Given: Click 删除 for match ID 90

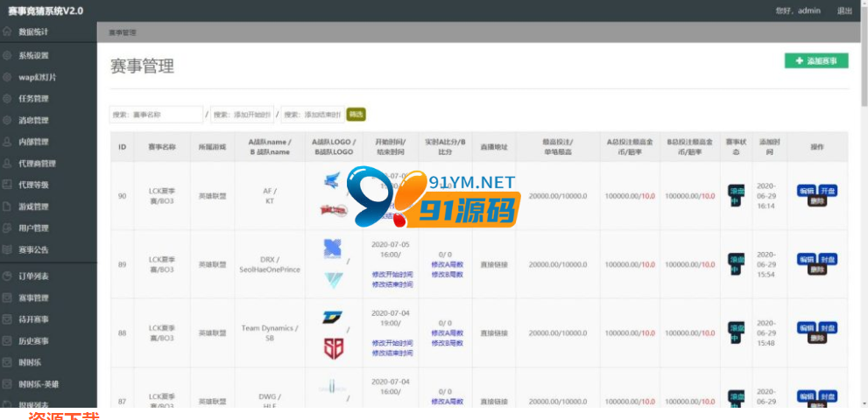Looking at the screenshot, I should tap(816, 201).
